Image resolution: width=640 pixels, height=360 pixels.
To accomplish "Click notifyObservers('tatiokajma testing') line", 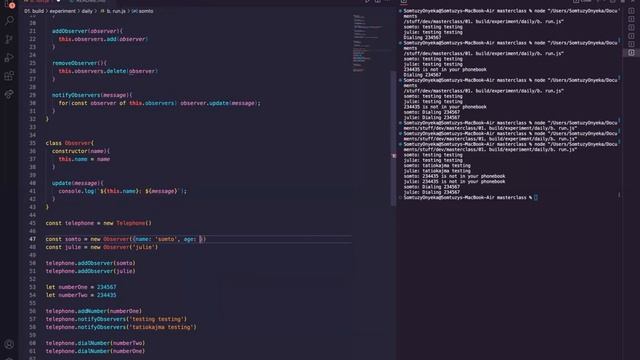I will pos(121,327).
